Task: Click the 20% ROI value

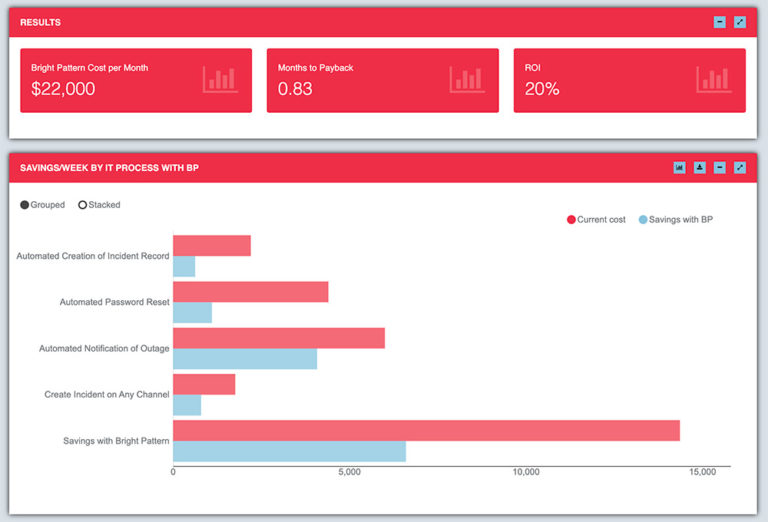Action: (x=542, y=89)
